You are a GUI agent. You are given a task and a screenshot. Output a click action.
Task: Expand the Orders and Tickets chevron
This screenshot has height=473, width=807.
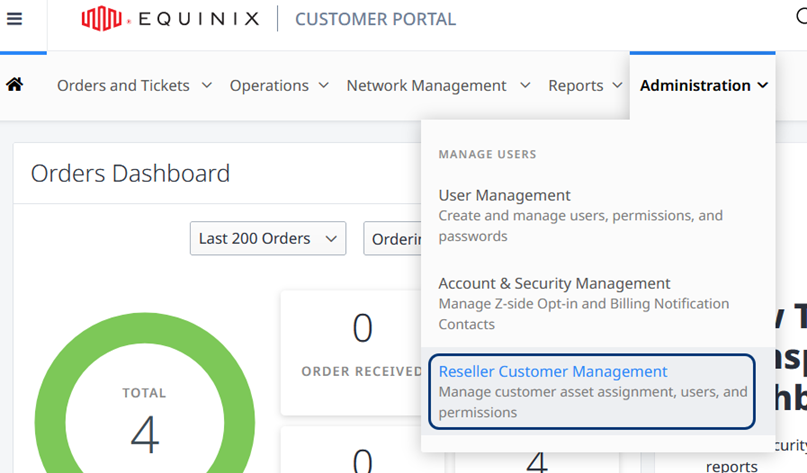click(x=207, y=85)
